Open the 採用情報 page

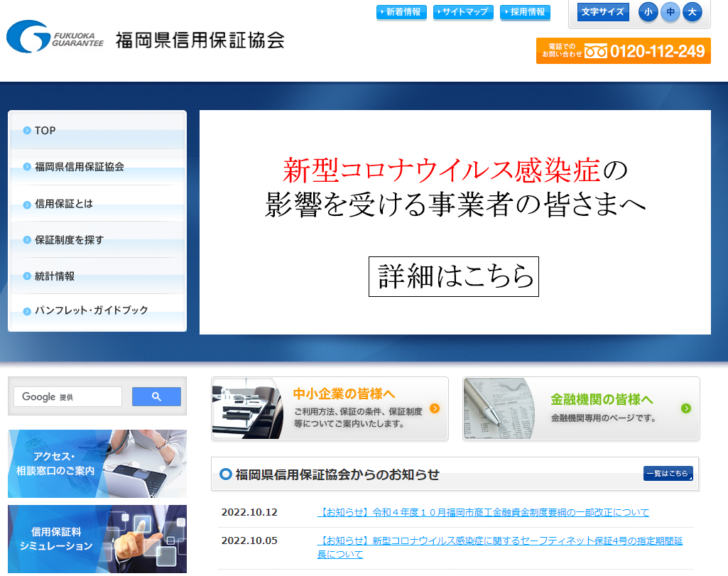coord(525,12)
